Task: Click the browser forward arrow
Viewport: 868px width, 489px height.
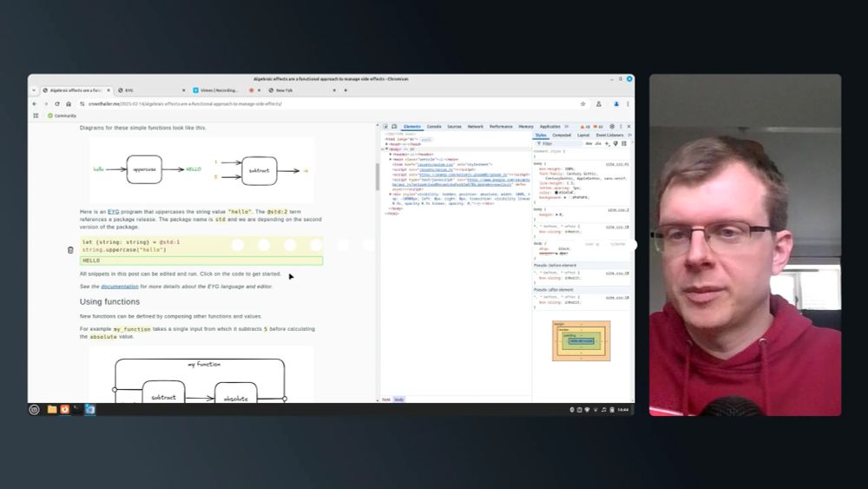Action: click(46, 104)
